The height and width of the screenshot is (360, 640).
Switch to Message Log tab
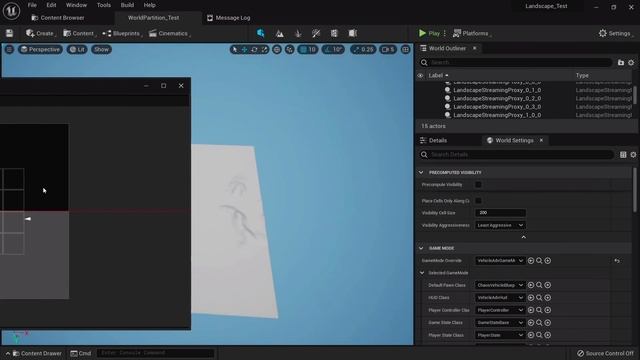(229, 18)
